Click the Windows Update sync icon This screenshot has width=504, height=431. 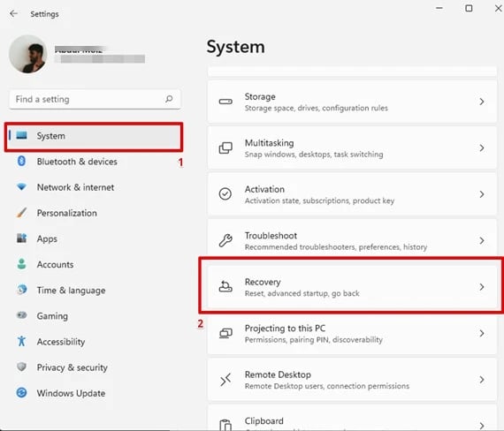[x=21, y=392]
